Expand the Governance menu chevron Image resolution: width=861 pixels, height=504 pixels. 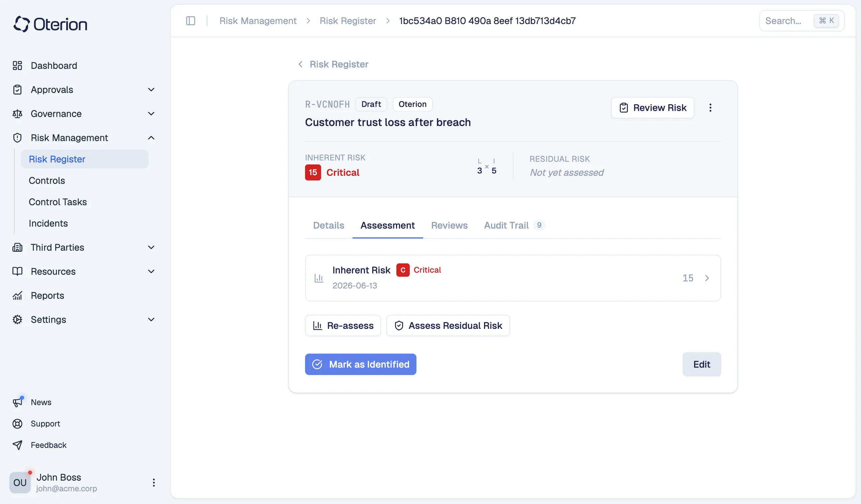(x=151, y=114)
